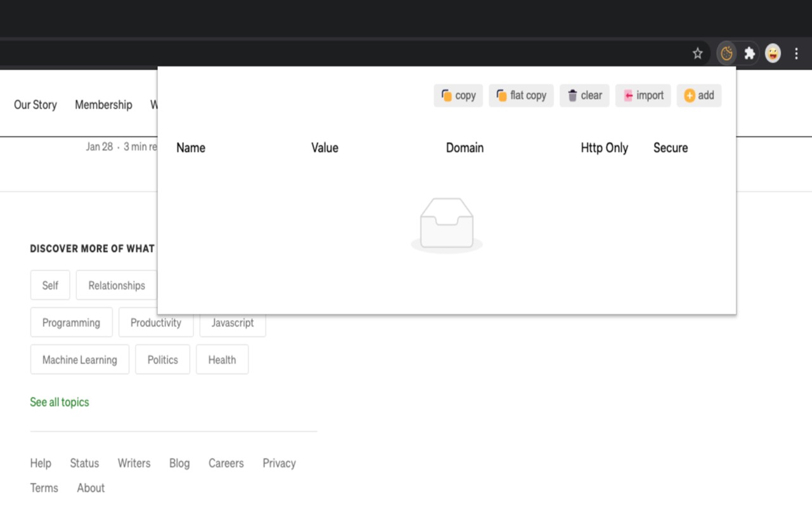Follow the See all topics link
Image resolution: width=812 pixels, height=508 pixels.
(60, 402)
